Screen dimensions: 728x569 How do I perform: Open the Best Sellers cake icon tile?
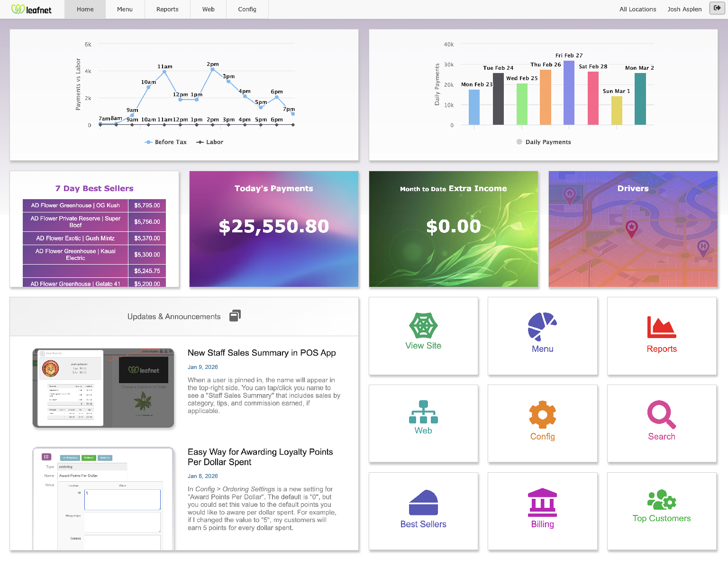(x=423, y=503)
